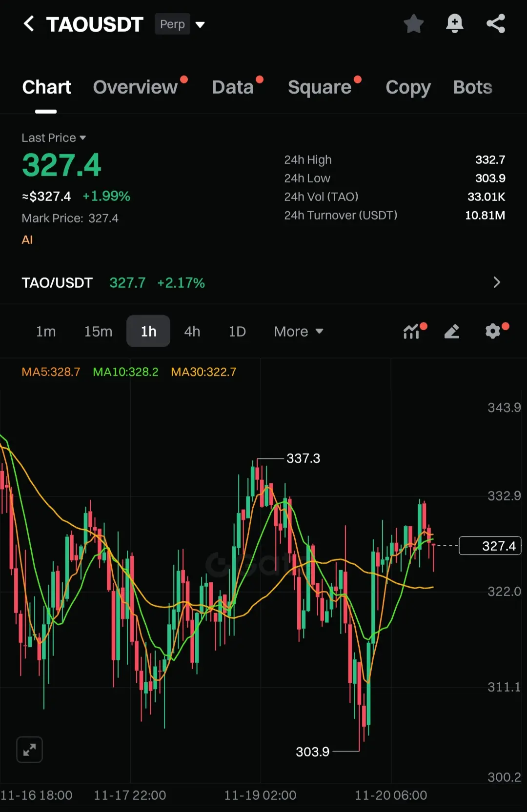Open TAO/USDT spot pair chevron
Image resolution: width=527 pixels, height=812 pixels.
tap(497, 282)
